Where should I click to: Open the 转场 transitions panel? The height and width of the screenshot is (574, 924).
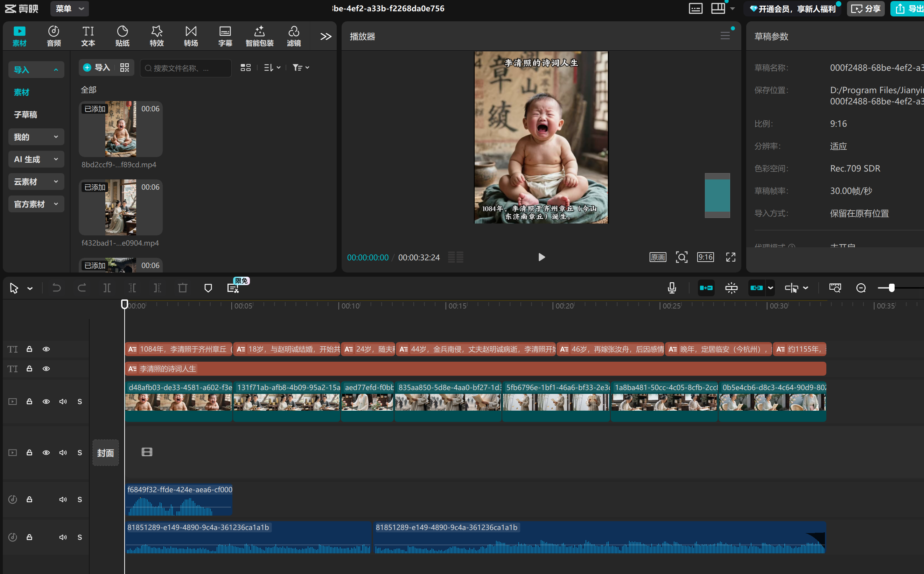[191, 36]
